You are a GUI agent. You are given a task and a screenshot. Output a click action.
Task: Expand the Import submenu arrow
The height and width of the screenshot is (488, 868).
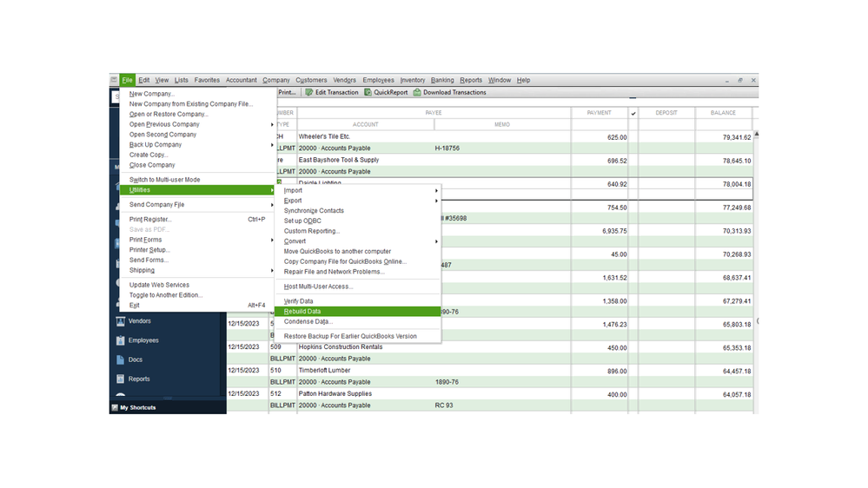click(x=436, y=191)
